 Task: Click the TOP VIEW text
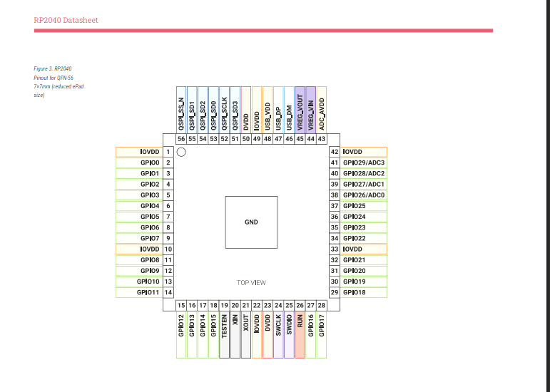[251, 283]
